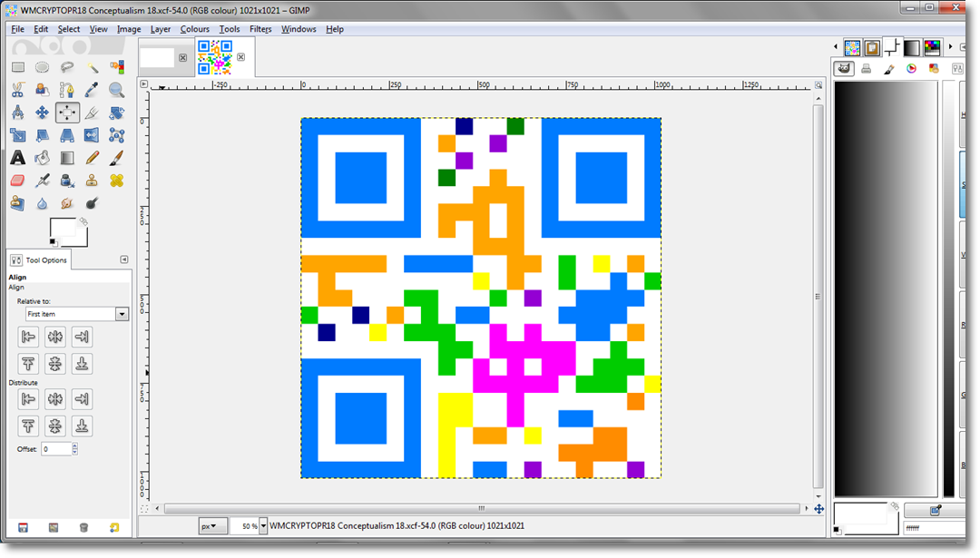Close the QR code image tab
The width and height of the screenshot is (980, 558).
240,57
